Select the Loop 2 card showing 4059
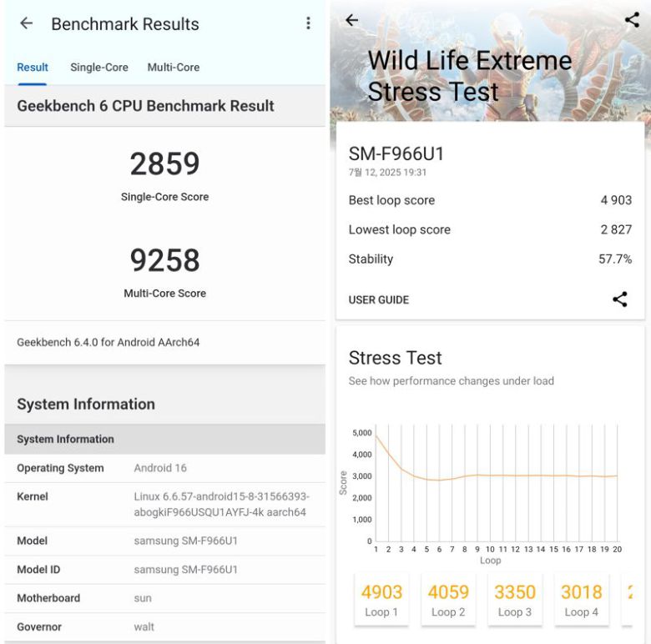 click(x=449, y=599)
